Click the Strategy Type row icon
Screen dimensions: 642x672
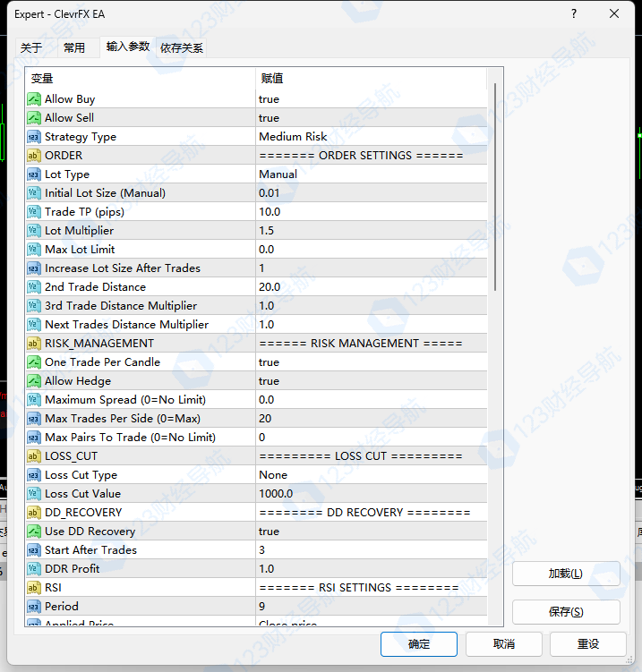[x=34, y=137]
